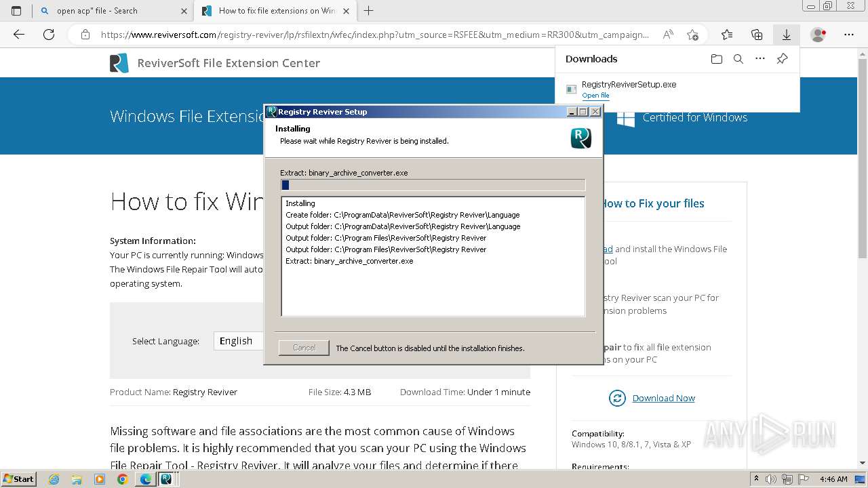
Task: Open a new browser tab
Action: point(369,11)
